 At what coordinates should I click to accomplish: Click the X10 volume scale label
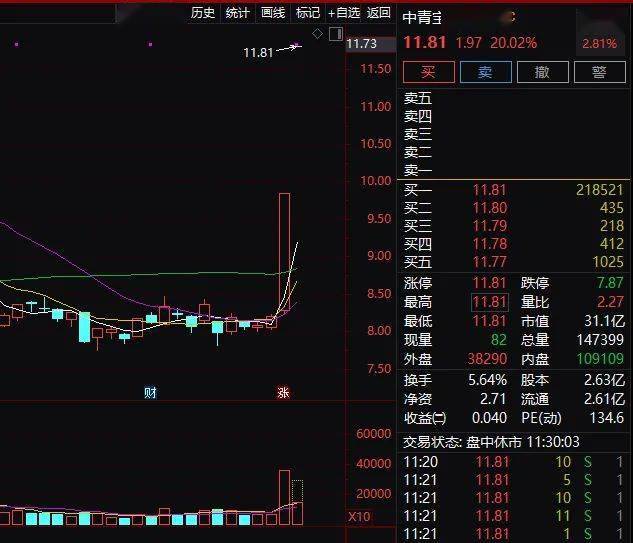(359, 516)
